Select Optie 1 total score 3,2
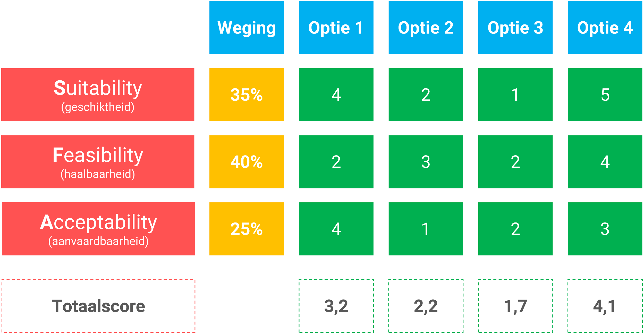This screenshot has width=644, height=335. pos(336,306)
